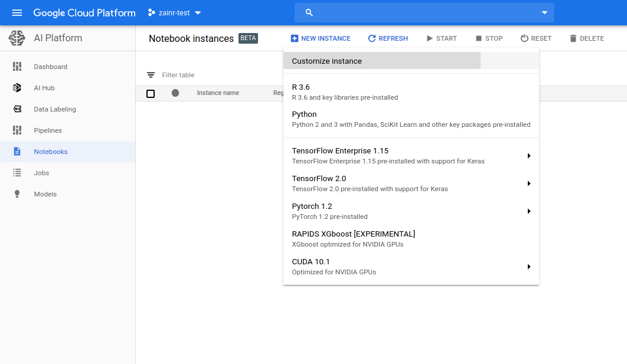The width and height of the screenshot is (627, 364).
Task: Click the Reset power icon
Action: point(525,38)
